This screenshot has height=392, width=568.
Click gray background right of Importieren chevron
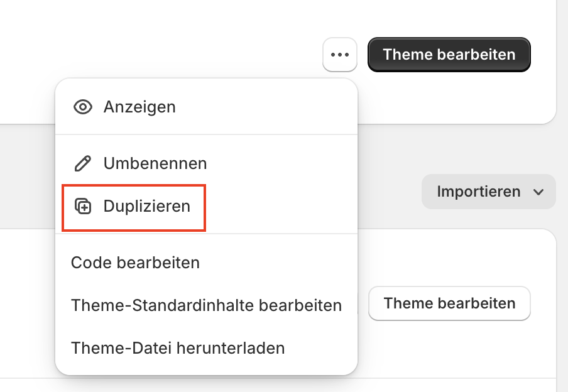(x=562, y=192)
